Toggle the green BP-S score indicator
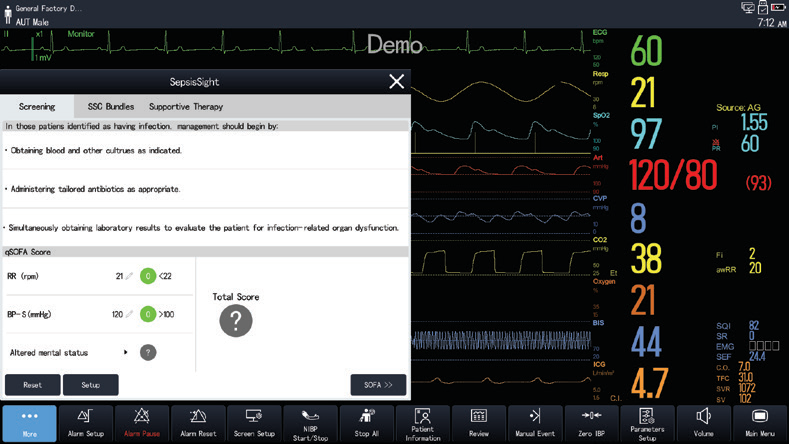Screen dimensions: 789x444 tap(147, 314)
